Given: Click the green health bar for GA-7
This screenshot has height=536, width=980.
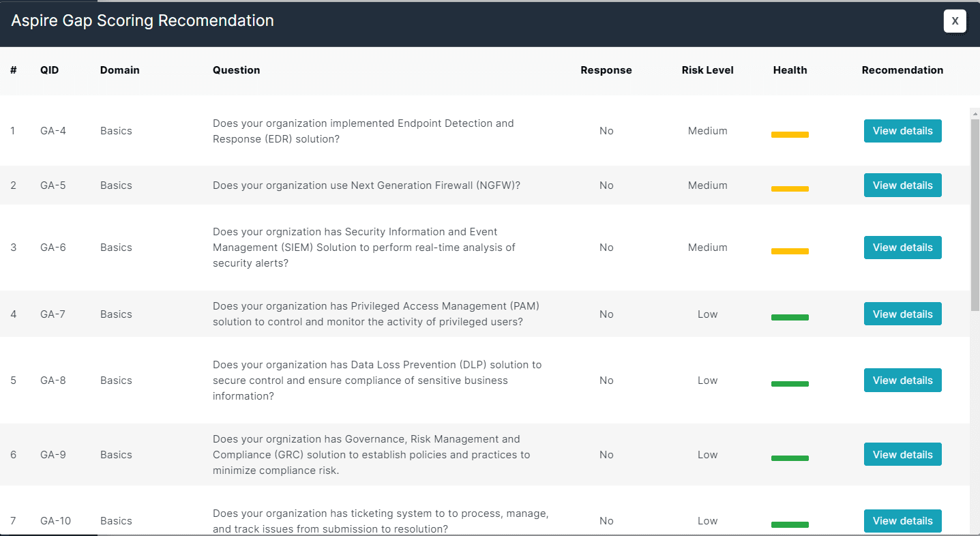Looking at the screenshot, I should tap(790, 318).
